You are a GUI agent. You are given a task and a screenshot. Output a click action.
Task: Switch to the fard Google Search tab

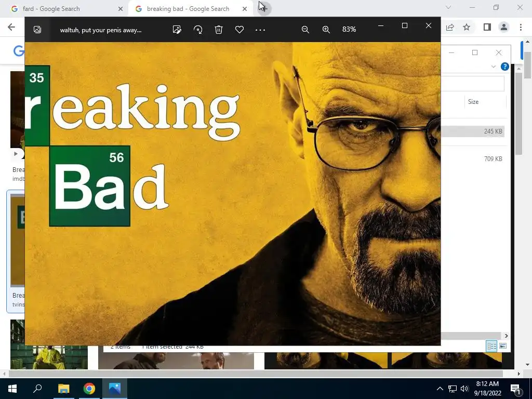(x=64, y=9)
